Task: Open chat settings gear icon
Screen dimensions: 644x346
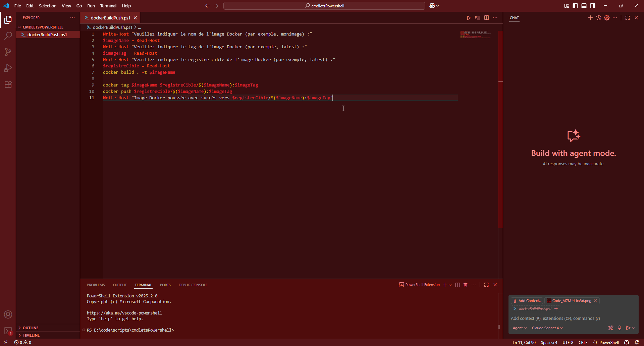Action: [x=607, y=18]
